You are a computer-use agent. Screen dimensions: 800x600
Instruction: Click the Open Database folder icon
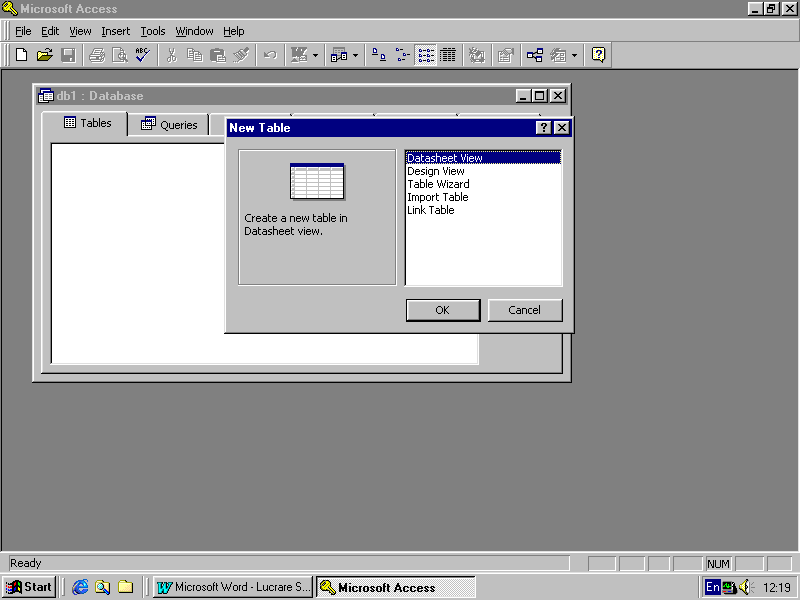coord(45,55)
